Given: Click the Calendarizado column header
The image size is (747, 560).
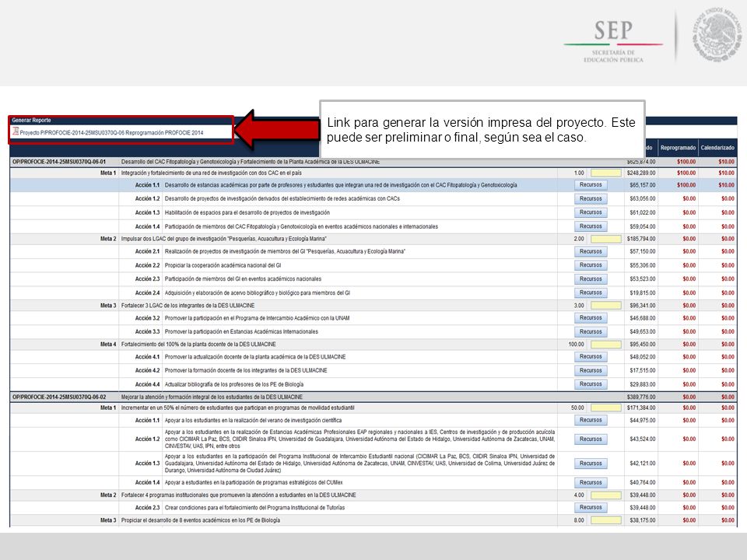Looking at the screenshot, I should point(717,148).
